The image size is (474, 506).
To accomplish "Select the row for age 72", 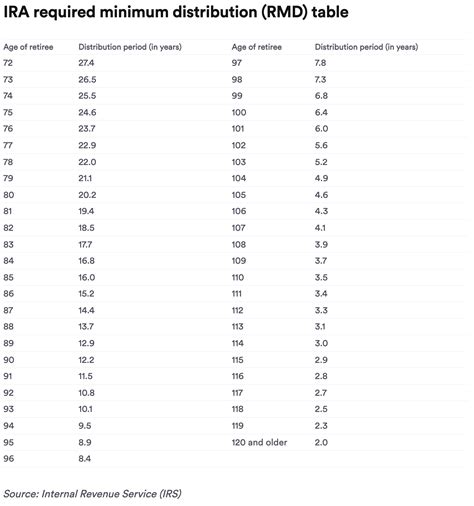I will point(115,63).
